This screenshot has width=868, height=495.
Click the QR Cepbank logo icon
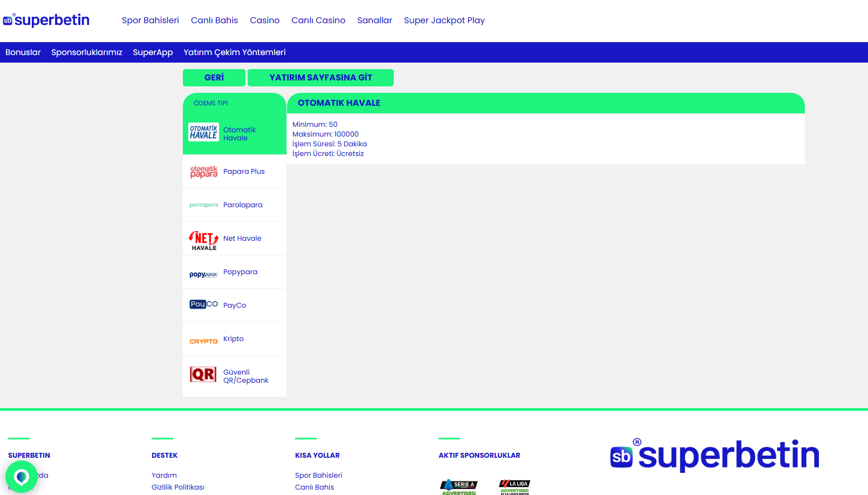click(203, 374)
